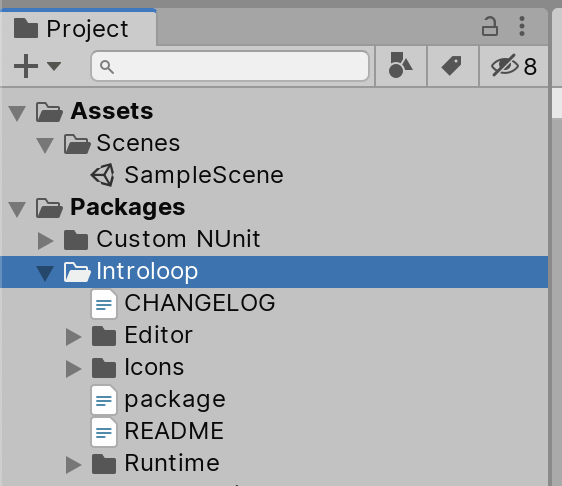Click the Project search field
The height and width of the screenshot is (486, 562).
pyautogui.click(x=230, y=66)
